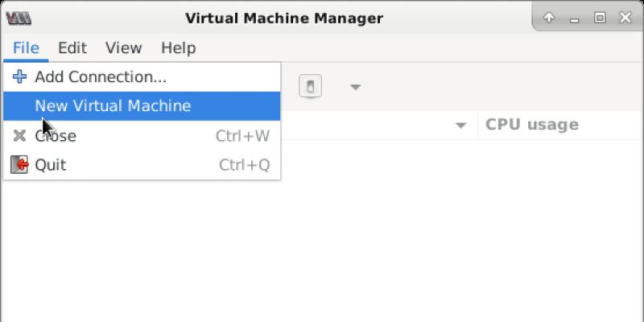Screen dimensions: 644x322
Task: Select New Virtual Machine from File menu
Action: pyautogui.click(x=113, y=106)
